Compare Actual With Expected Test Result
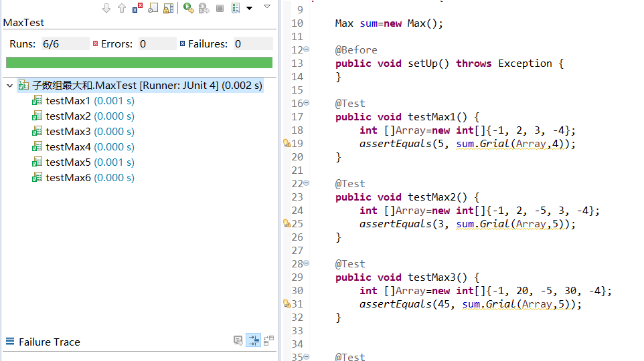Screen dimensions: 644x361 268,340
